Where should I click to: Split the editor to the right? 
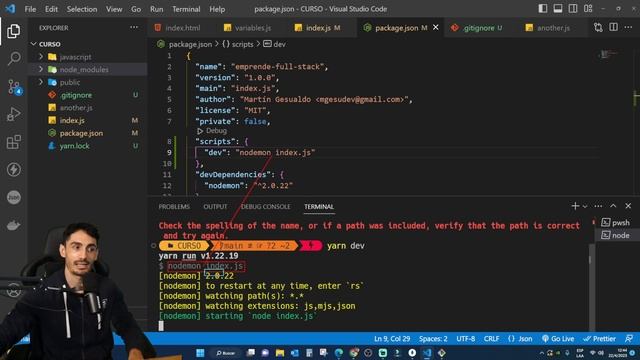(613, 27)
